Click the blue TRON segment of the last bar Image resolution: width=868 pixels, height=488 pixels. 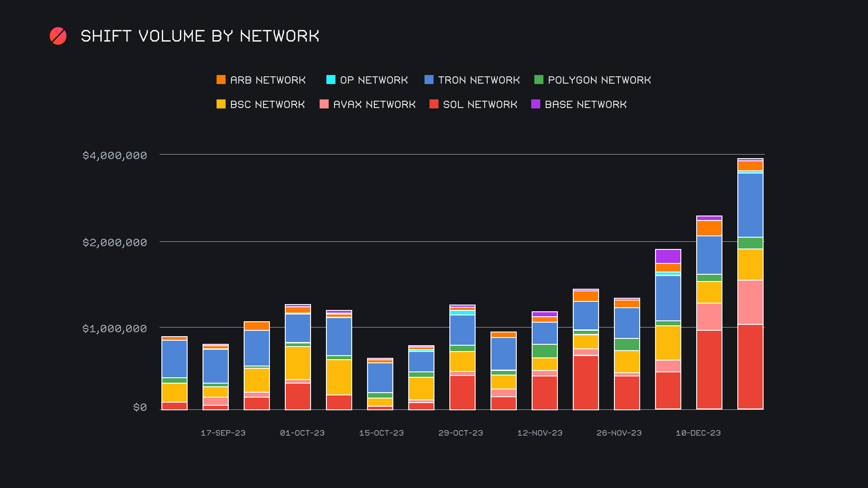pyautogui.click(x=750, y=205)
